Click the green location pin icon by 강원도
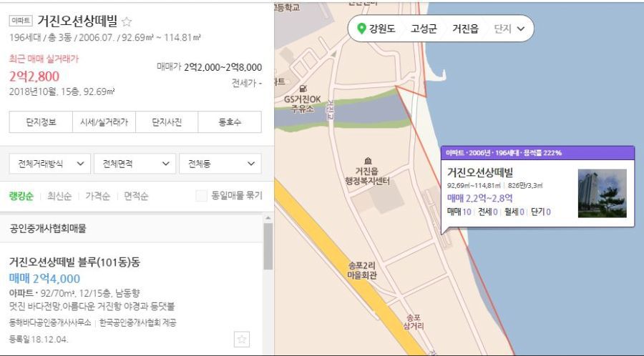The height and width of the screenshot is (356, 644). 361,29
